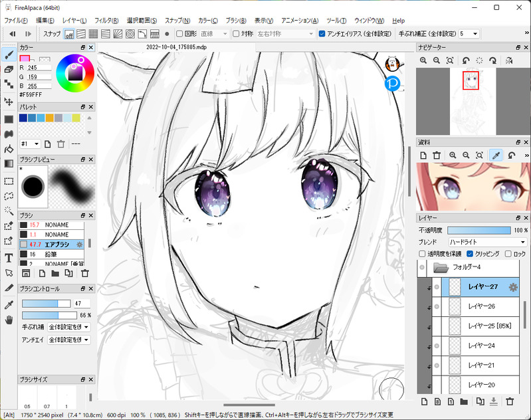Open the 選択範囲(S) menu
531x420 pixels.
coord(142,21)
